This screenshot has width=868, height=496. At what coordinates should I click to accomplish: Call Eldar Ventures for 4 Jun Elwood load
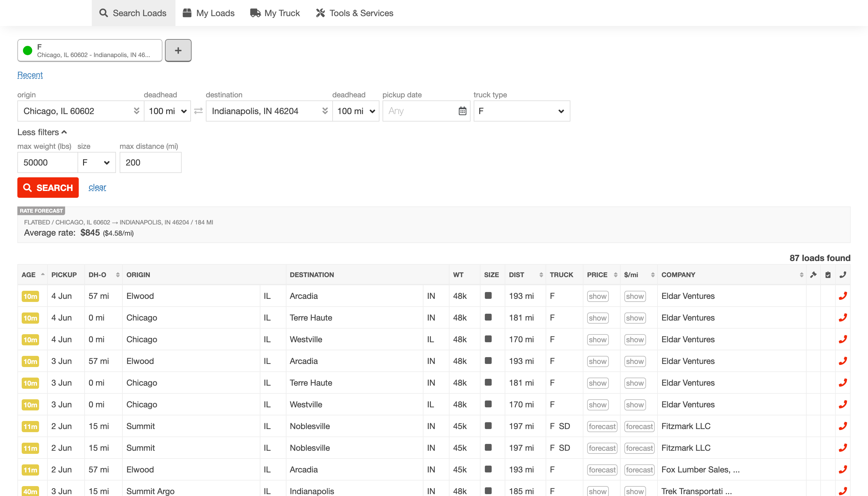click(843, 296)
